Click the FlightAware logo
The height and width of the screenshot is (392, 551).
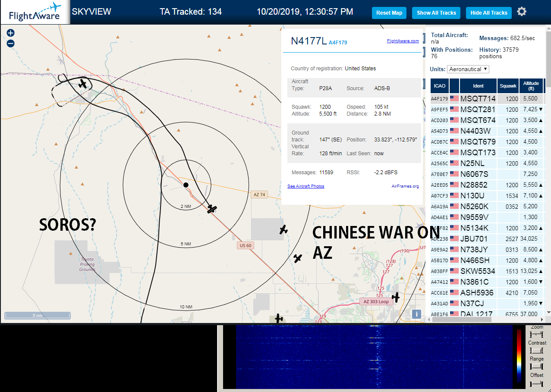pyautogui.click(x=35, y=12)
